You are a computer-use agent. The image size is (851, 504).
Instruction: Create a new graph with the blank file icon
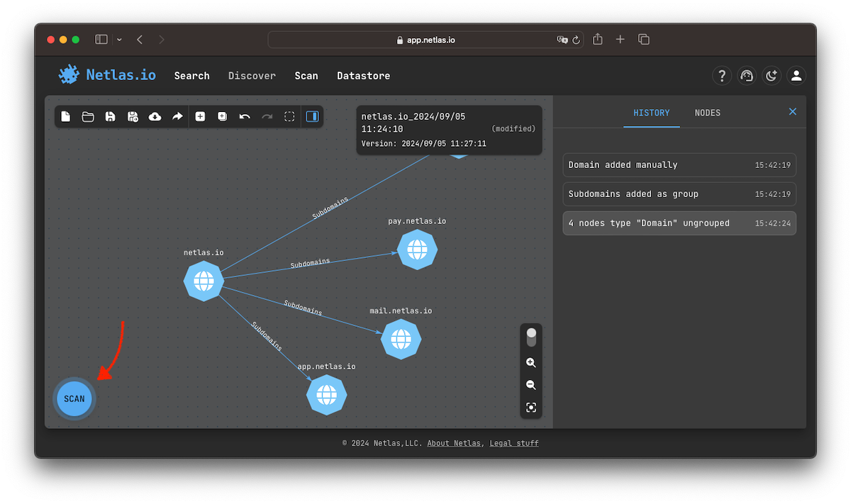click(x=66, y=116)
